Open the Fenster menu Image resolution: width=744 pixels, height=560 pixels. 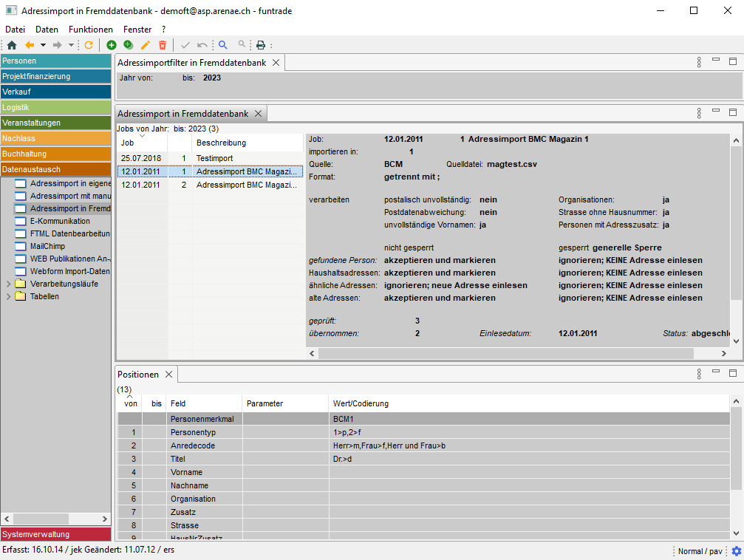click(137, 30)
